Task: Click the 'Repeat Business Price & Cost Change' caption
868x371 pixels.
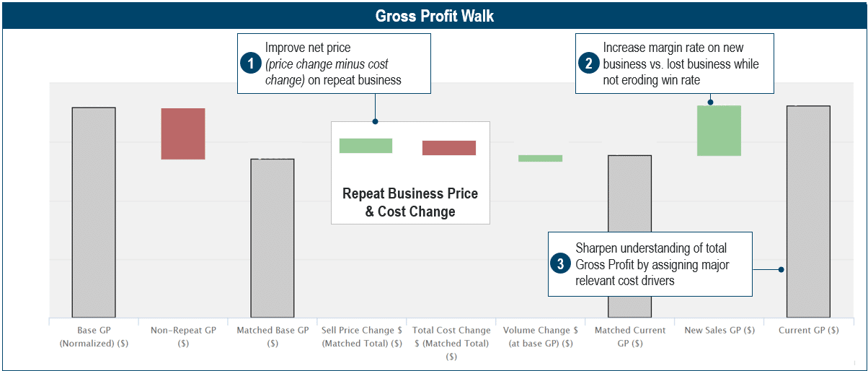Action: coord(409,203)
